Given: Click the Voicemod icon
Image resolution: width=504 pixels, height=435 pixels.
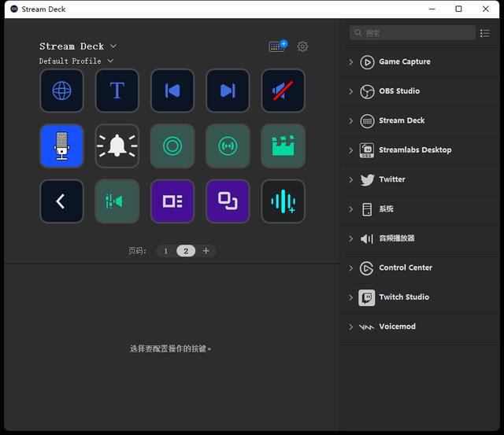Looking at the screenshot, I should pos(367,327).
